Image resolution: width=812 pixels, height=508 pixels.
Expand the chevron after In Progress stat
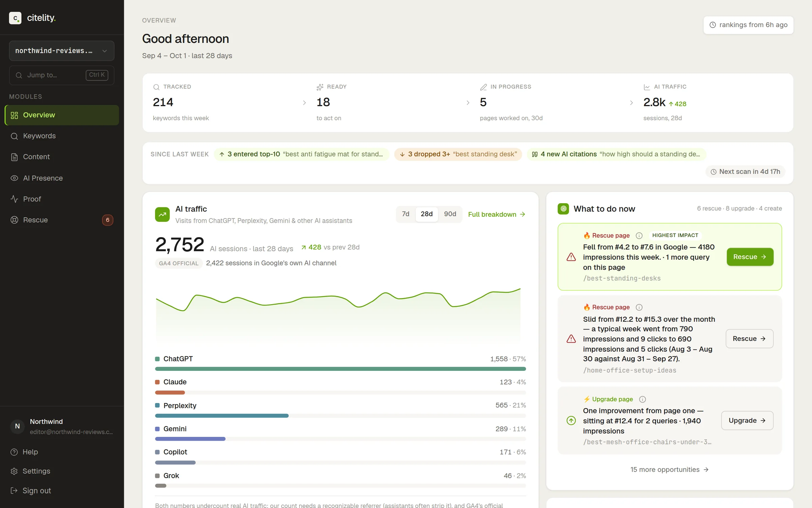coord(631,103)
